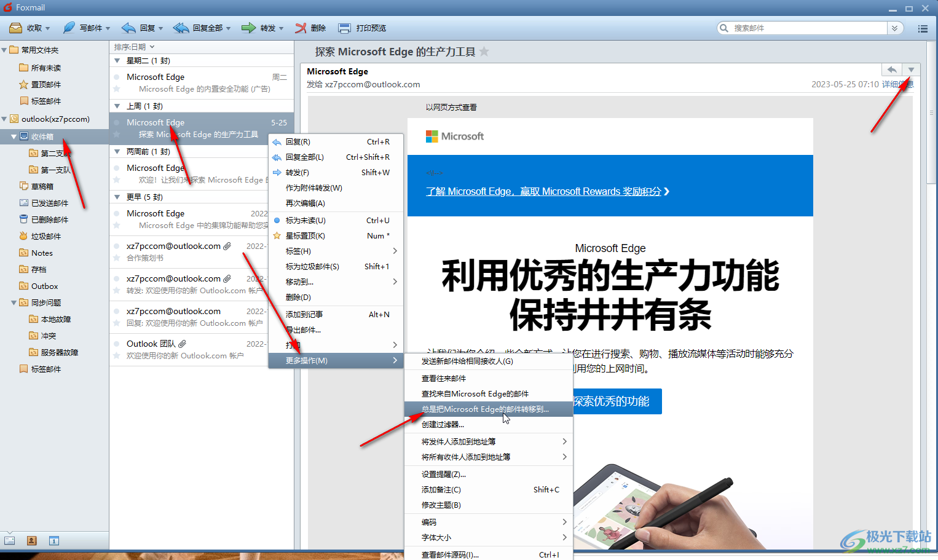Open the contacts icon at bottom left

(x=32, y=540)
